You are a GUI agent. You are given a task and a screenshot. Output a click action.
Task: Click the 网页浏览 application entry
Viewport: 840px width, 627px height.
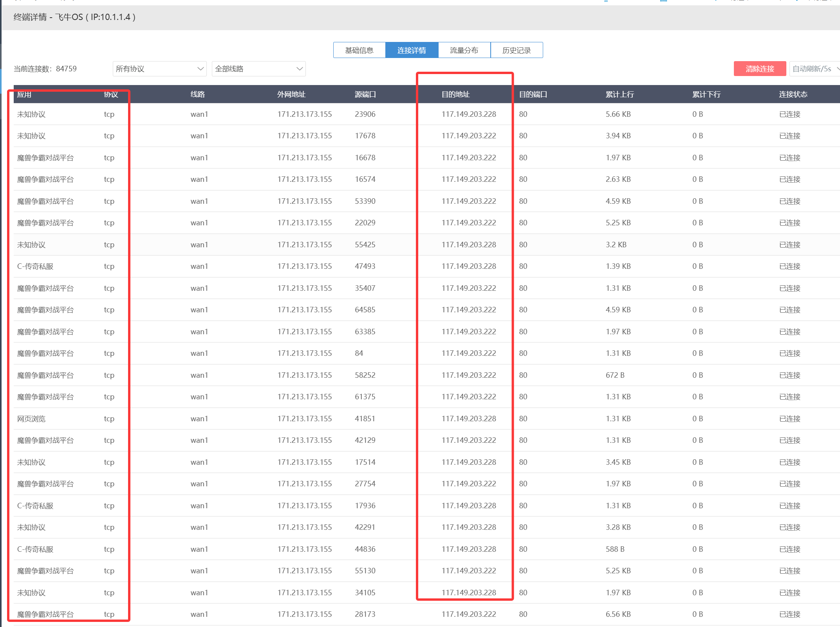pyautogui.click(x=31, y=419)
